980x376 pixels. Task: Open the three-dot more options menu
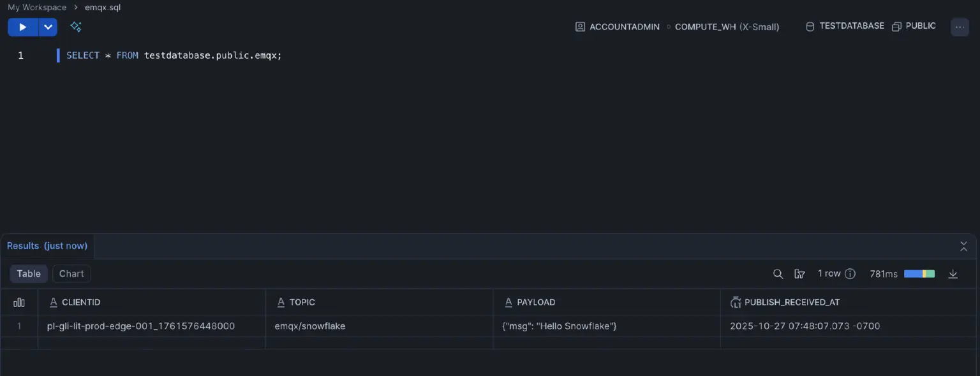pyautogui.click(x=960, y=27)
